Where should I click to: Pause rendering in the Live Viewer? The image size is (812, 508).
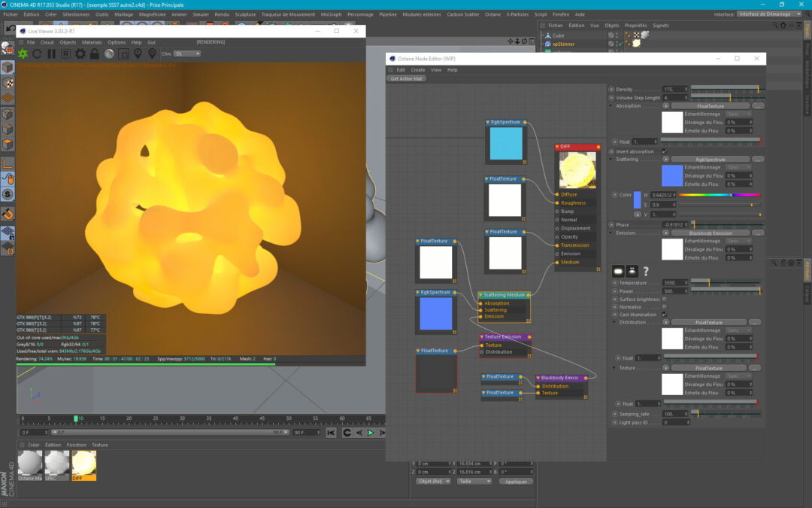tap(52, 53)
